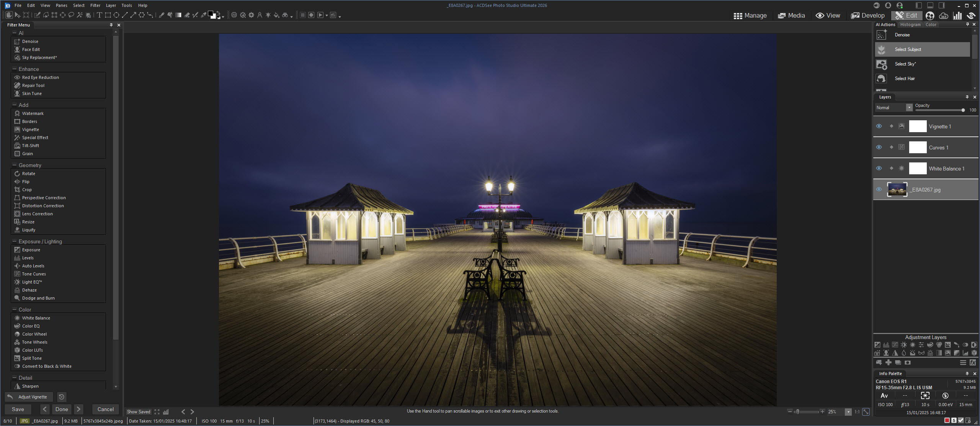Select the _E8A0267.jpg layer thumbnail
Image resolution: width=980 pixels, height=426 pixels.
point(897,189)
